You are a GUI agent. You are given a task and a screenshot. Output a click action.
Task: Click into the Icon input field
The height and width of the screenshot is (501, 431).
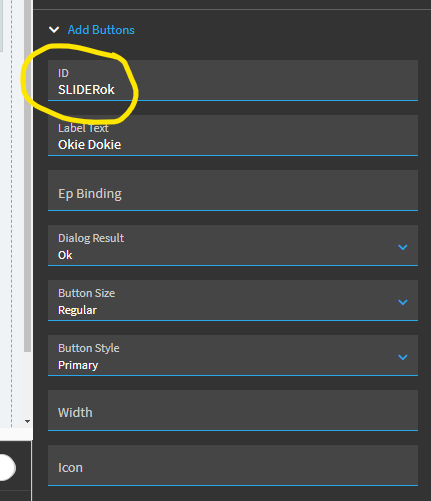233,465
